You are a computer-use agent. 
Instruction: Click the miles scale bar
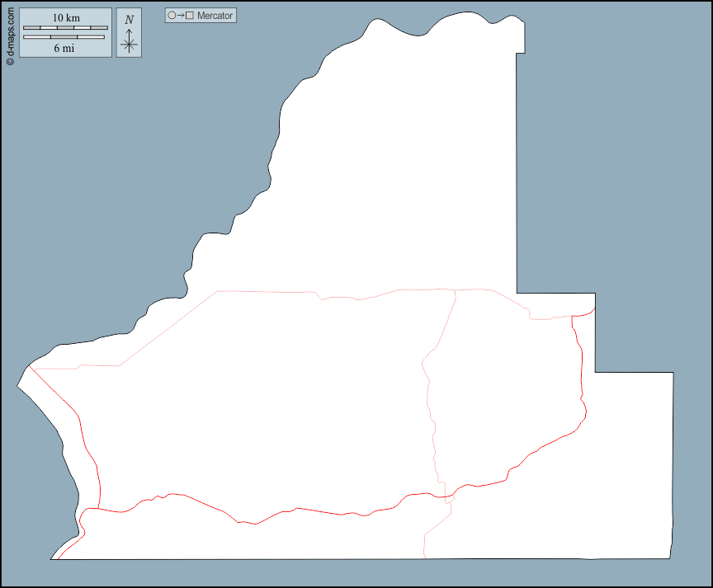tap(64, 37)
